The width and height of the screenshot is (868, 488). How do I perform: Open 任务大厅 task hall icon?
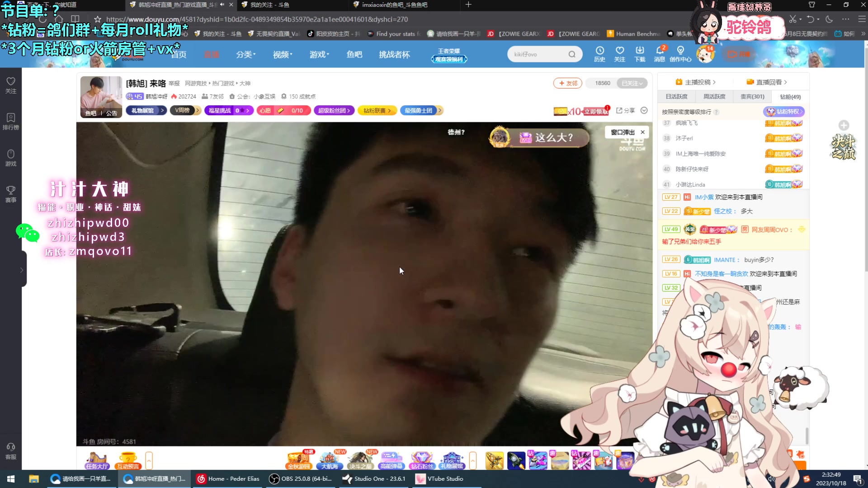point(97,460)
